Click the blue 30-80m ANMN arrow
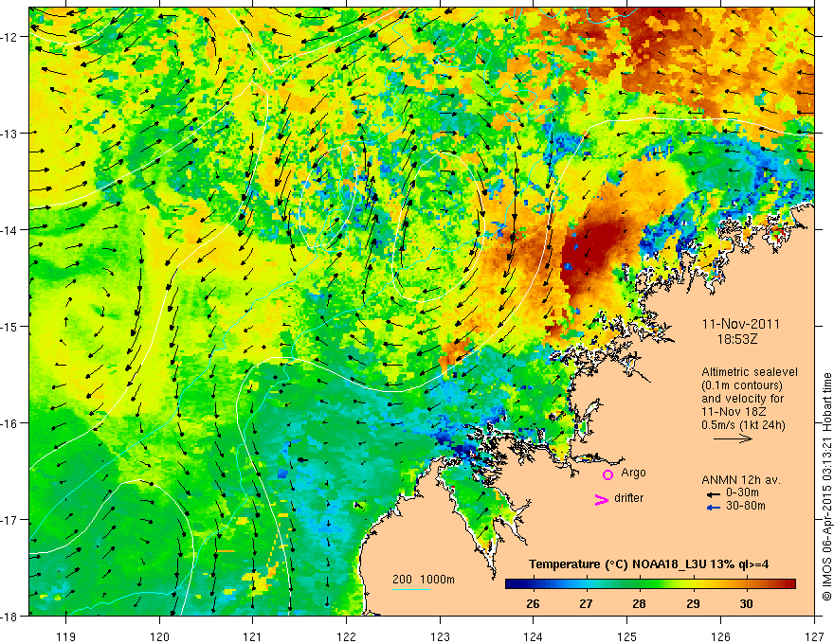 [714, 508]
